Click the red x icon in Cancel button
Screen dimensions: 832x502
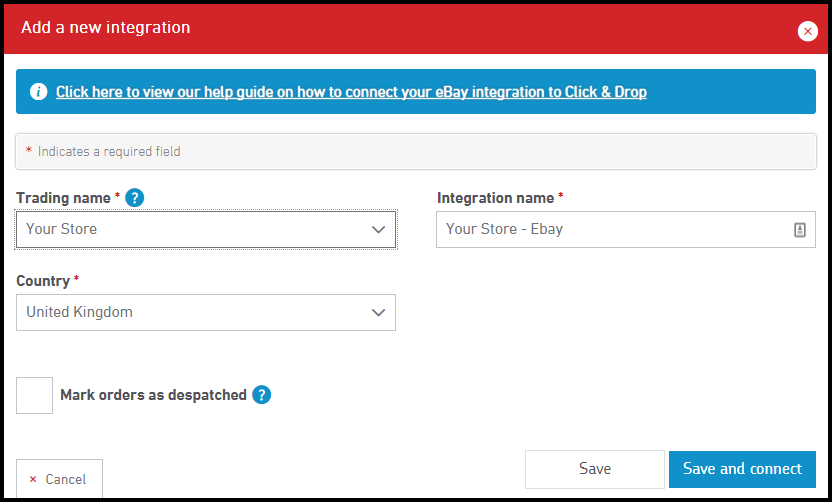[x=33, y=480]
